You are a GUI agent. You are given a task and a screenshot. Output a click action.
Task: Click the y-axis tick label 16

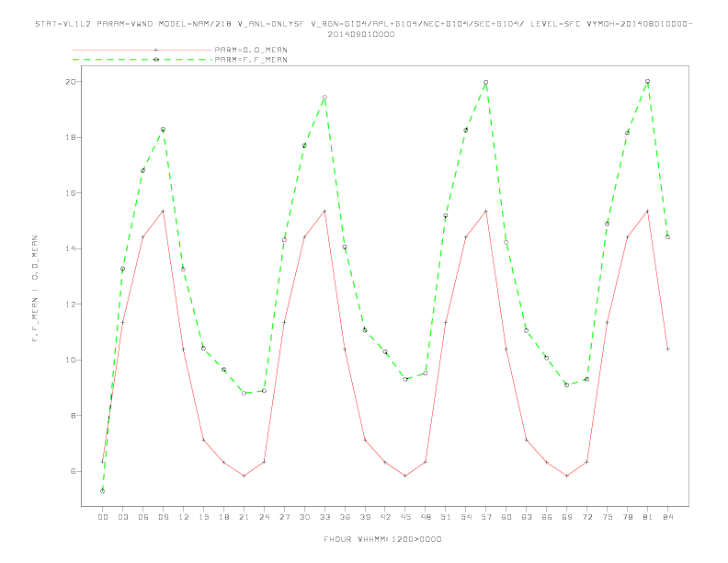coord(71,193)
